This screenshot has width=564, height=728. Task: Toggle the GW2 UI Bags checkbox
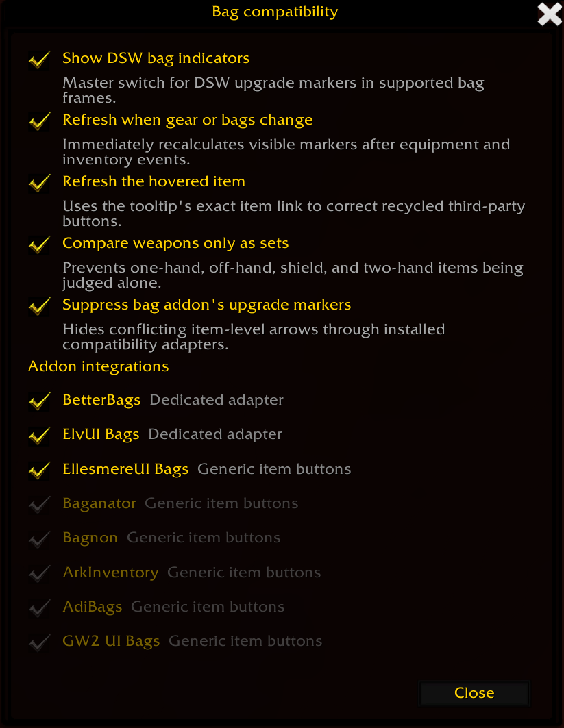pos(40,642)
